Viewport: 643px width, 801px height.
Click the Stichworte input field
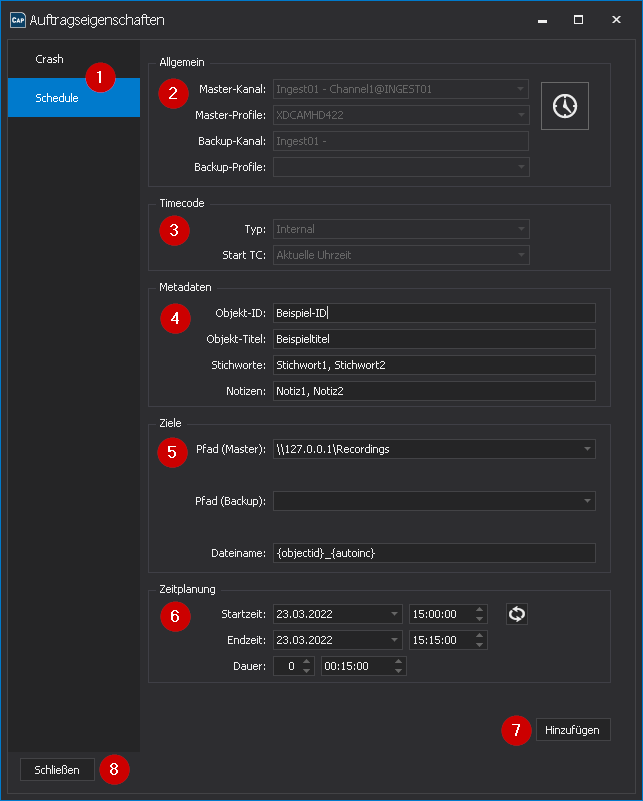434,365
